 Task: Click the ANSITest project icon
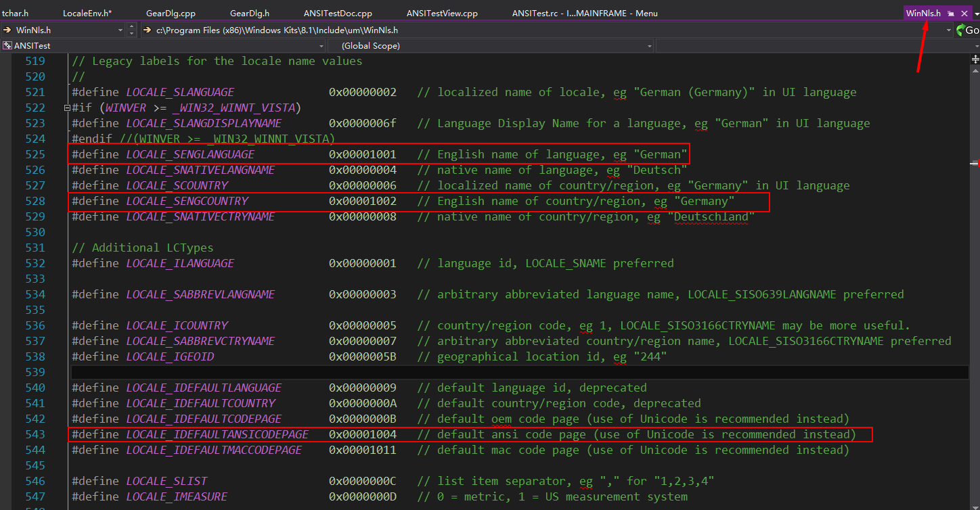click(x=7, y=46)
